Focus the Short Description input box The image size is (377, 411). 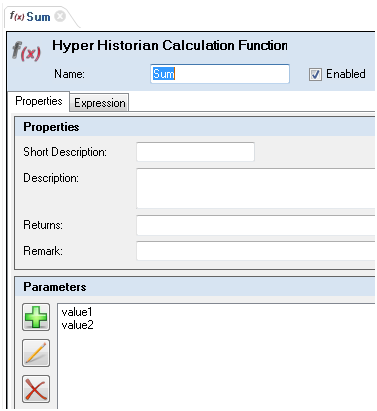195,152
